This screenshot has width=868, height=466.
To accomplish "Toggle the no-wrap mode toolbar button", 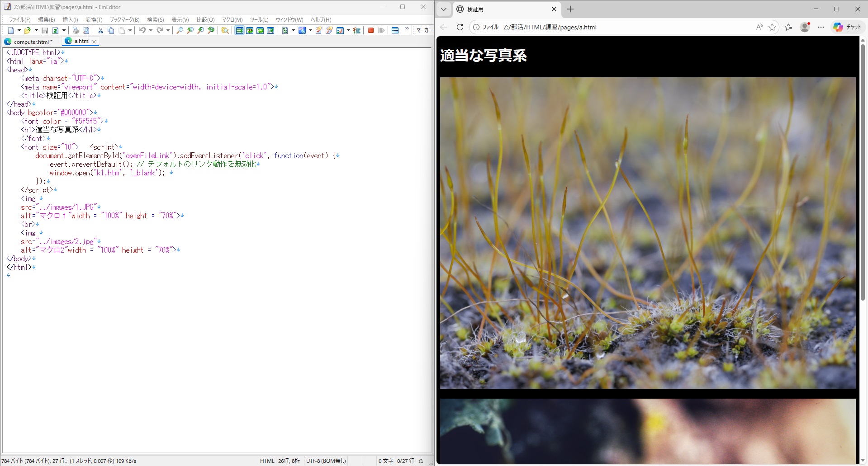I will [x=239, y=30].
